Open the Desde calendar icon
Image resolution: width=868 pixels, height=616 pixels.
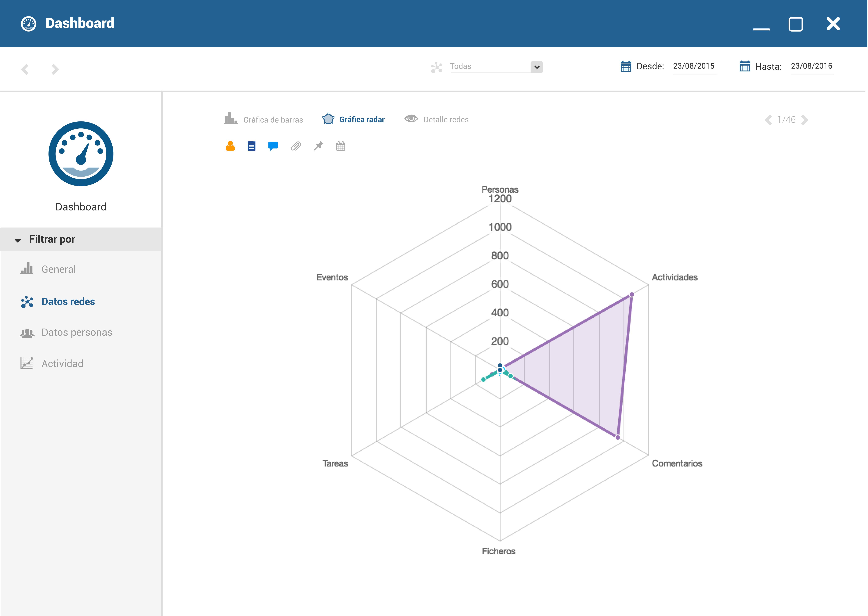(x=626, y=66)
